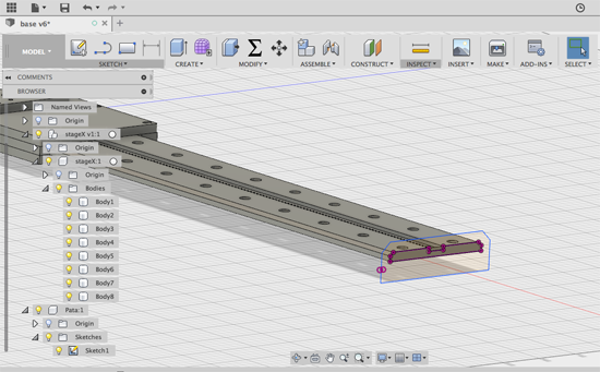The width and height of the screenshot is (600, 372).
Task: Select the Move tool arrows icon
Action: coord(279,48)
